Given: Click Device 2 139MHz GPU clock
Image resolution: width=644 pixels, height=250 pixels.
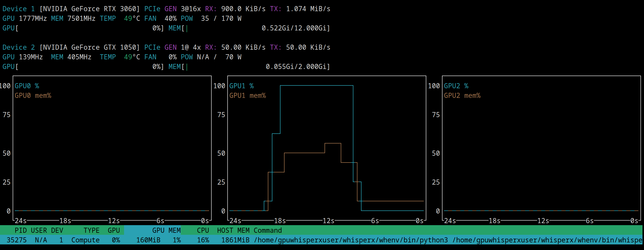Looking at the screenshot, I should 31,57.
